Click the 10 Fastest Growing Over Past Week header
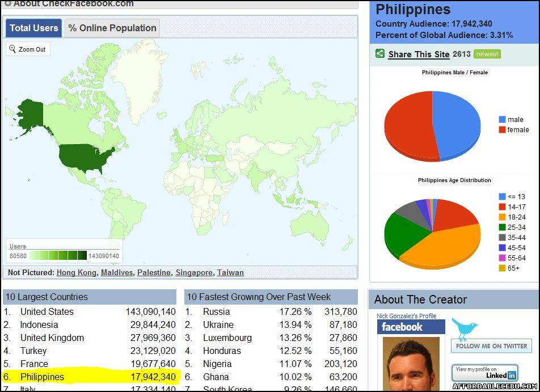 pos(271,297)
